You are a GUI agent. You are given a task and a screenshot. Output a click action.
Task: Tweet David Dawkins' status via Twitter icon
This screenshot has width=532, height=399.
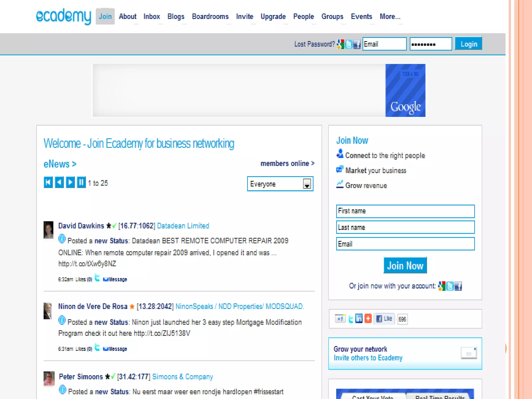pos(97,278)
